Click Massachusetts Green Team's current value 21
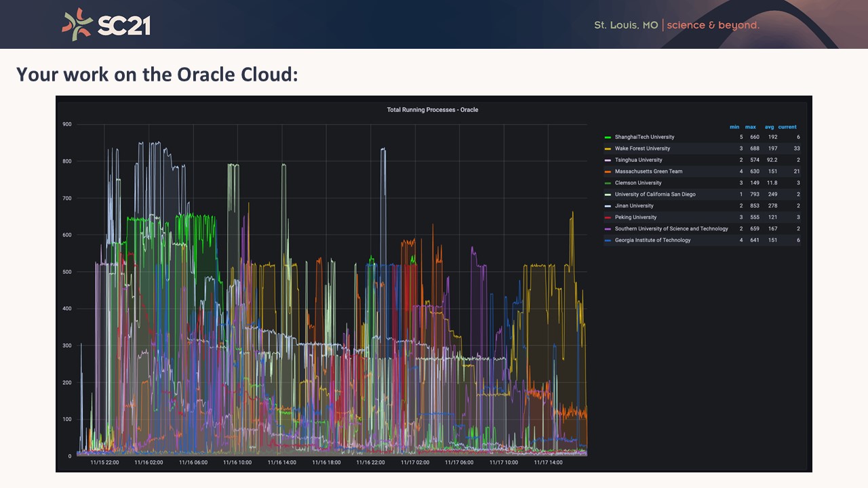Viewport: 868px width, 488px height. [x=797, y=171]
